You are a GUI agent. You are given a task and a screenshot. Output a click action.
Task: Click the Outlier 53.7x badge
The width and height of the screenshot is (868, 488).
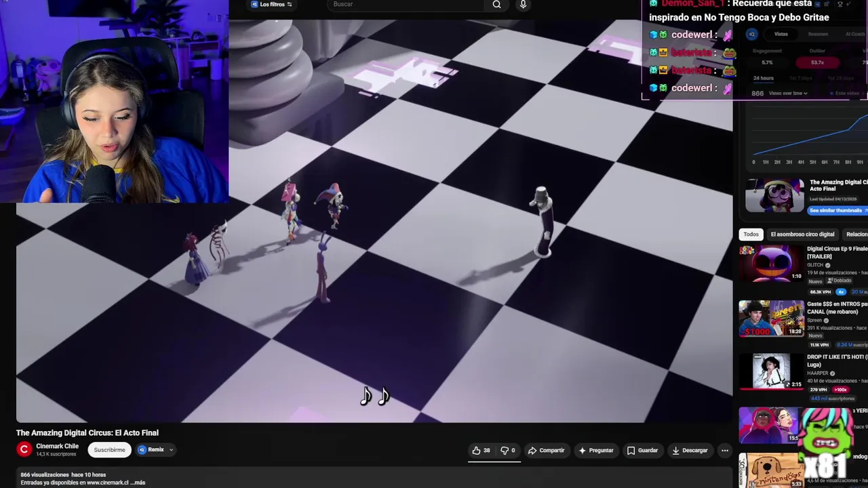click(x=817, y=62)
